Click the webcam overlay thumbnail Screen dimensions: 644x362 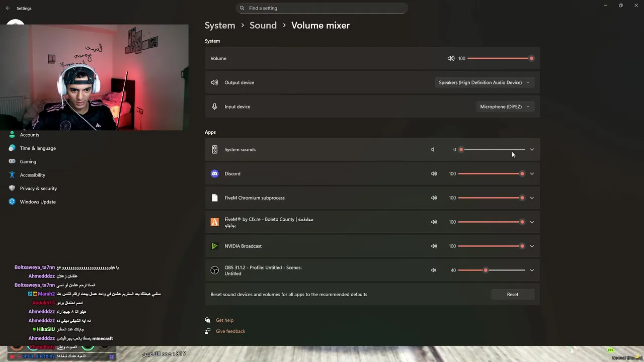[94, 77]
